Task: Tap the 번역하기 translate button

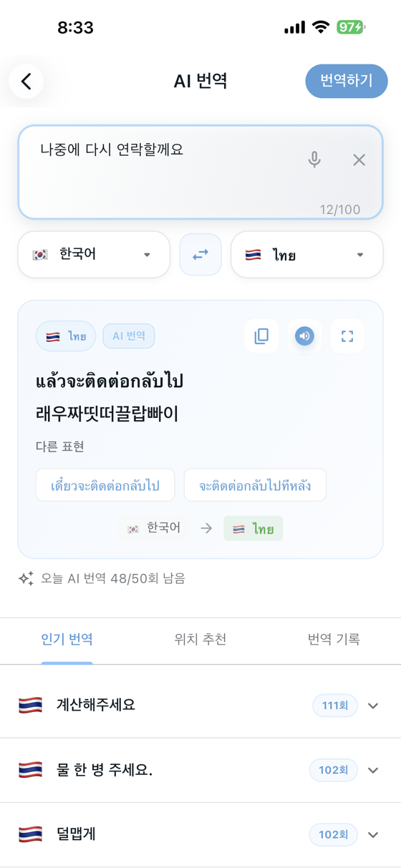Action: coord(347,81)
